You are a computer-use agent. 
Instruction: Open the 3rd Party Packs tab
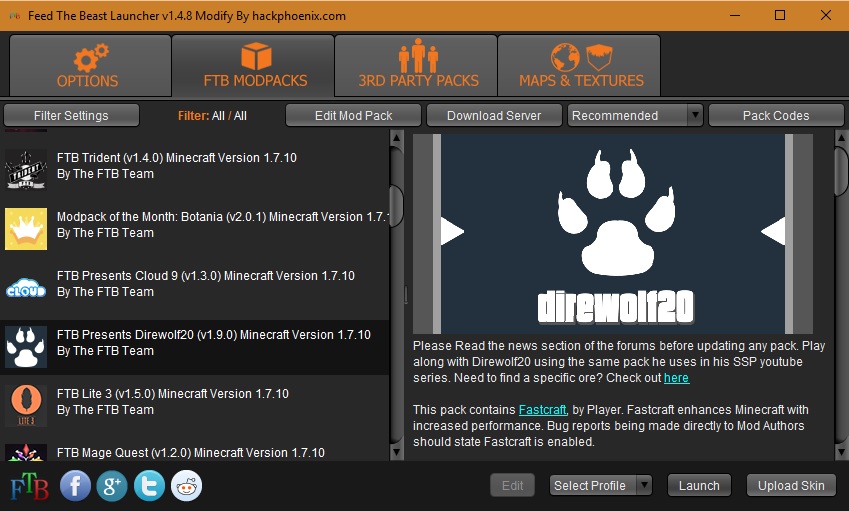click(416, 65)
